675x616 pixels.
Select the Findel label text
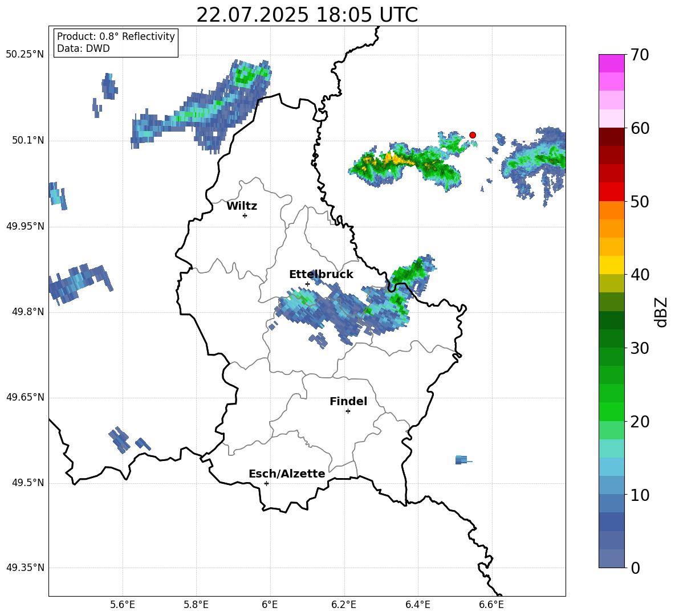click(348, 401)
